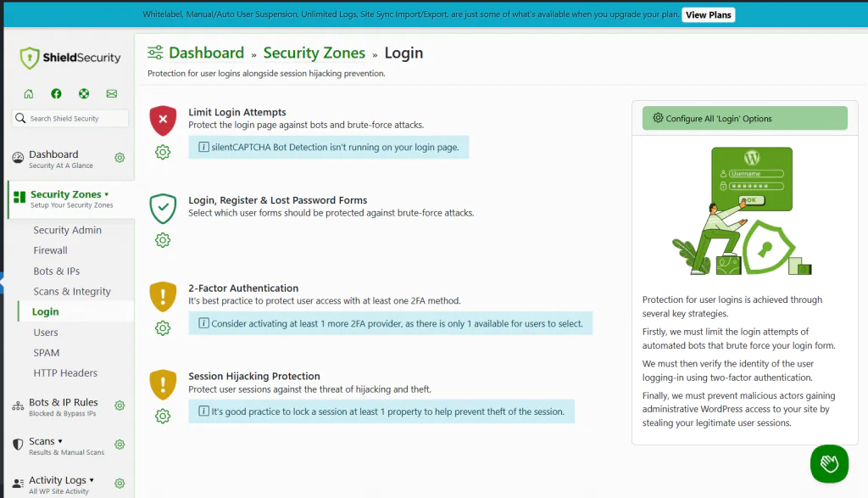This screenshot has width=868, height=498.
Task: Click the ShieldSecurity logo
Action: (70, 58)
